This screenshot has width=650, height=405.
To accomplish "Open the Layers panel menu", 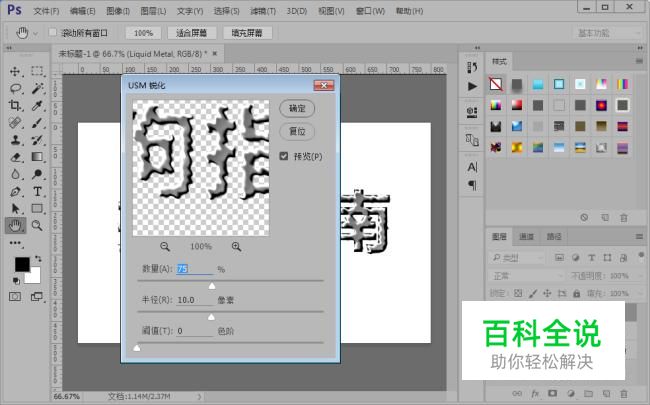I will (x=639, y=237).
